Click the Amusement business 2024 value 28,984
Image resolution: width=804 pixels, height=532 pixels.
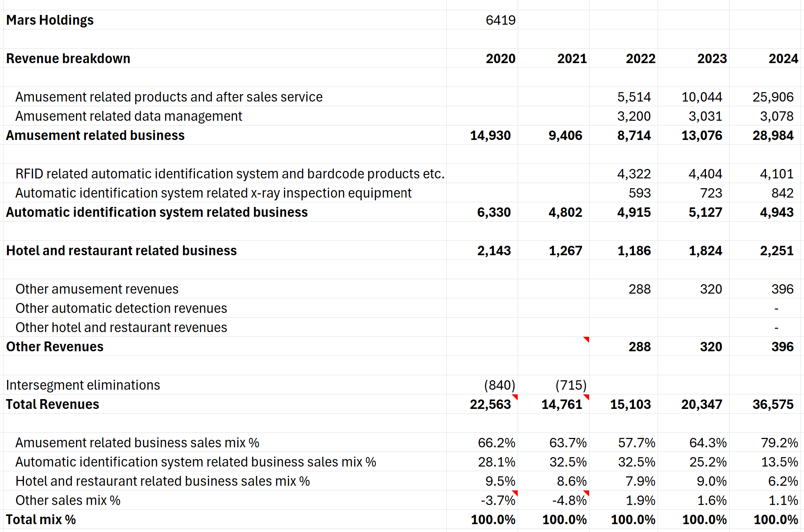(773, 135)
